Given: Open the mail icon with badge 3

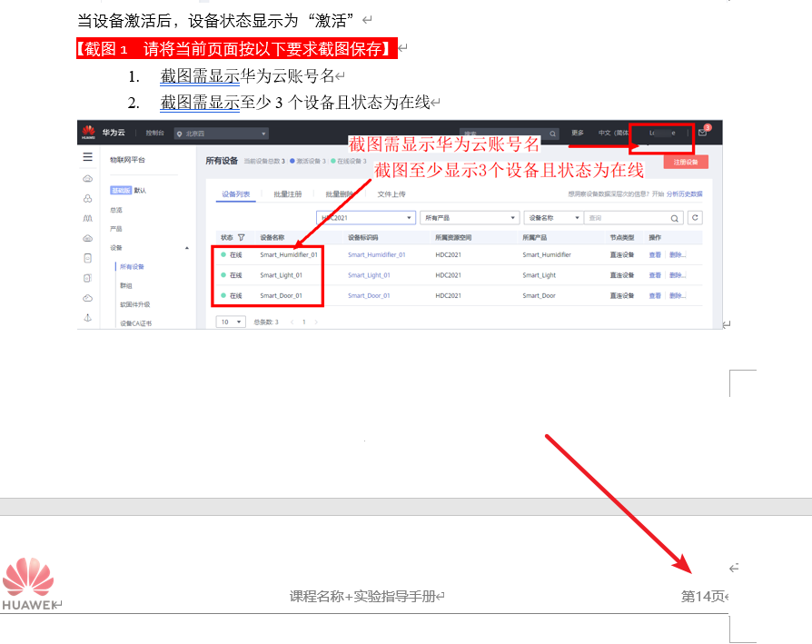Looking at the screenshot, I should click(x=703, y=133).
